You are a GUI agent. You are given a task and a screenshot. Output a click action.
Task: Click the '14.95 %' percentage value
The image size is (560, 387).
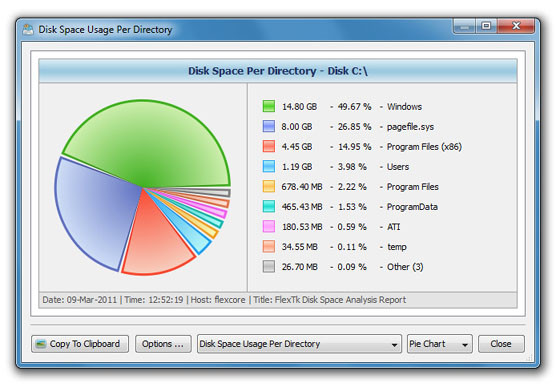coord(354,147)
